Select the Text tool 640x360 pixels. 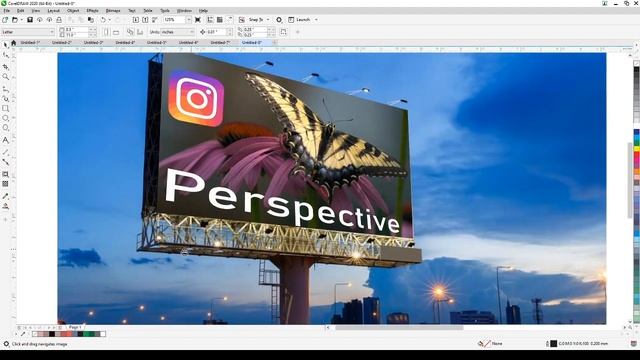point(5,140)
